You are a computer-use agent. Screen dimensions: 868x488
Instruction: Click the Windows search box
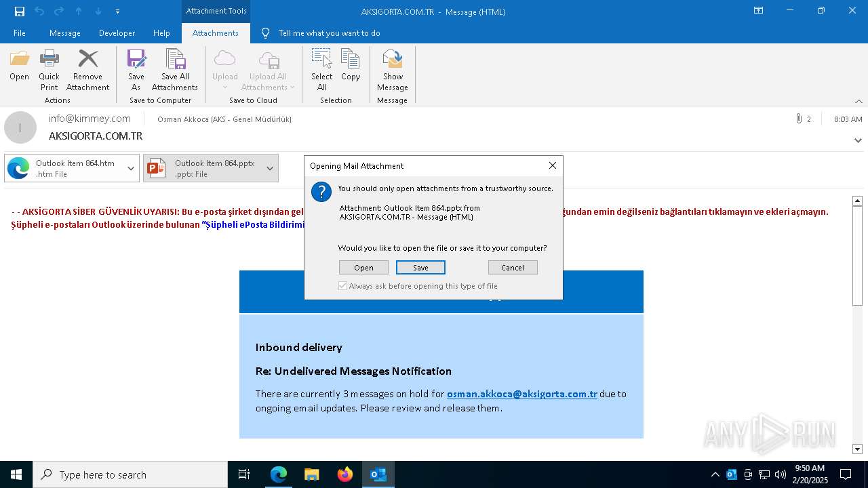point(130,474)
